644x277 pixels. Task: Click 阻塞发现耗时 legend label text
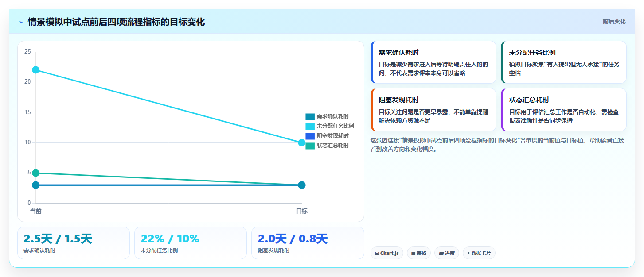click(332, 136)
